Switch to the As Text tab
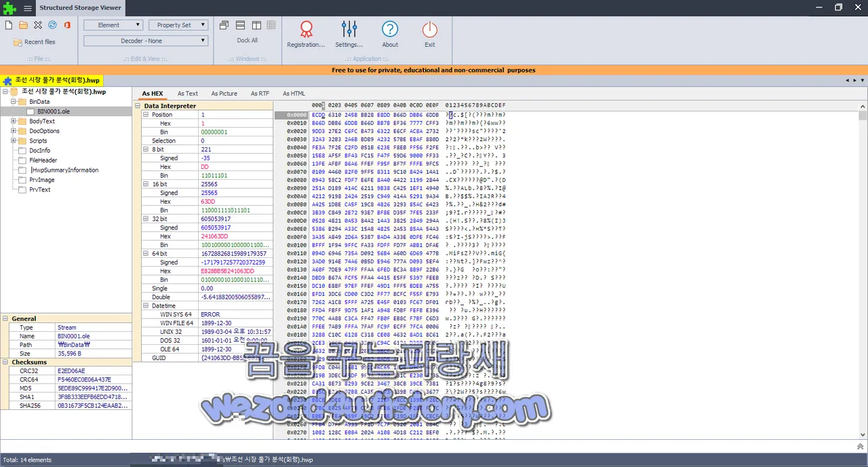The height and width of the screenshot is (467, 868). click(188, 94)
